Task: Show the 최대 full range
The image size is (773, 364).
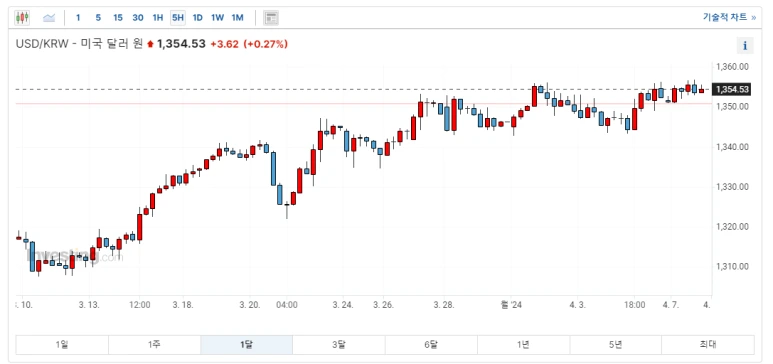Action: (708, 345)
